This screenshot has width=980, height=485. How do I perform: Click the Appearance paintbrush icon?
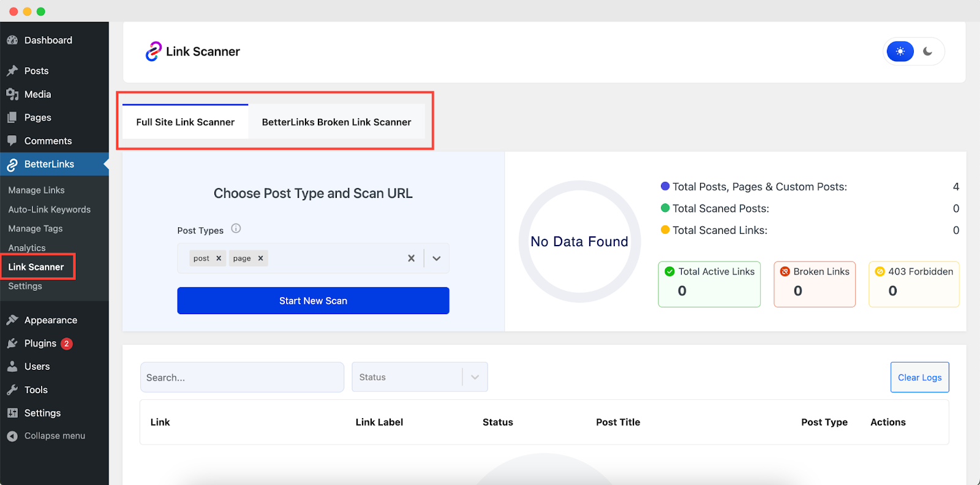(12, 320)
